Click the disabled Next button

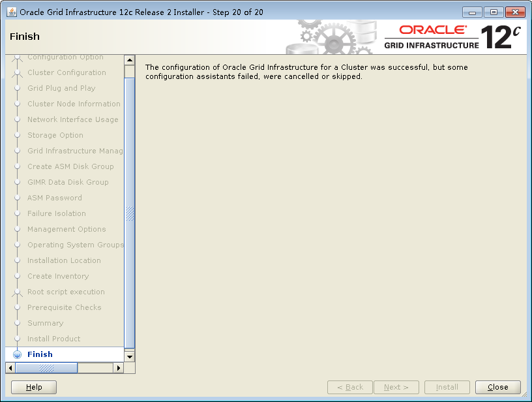396,387
